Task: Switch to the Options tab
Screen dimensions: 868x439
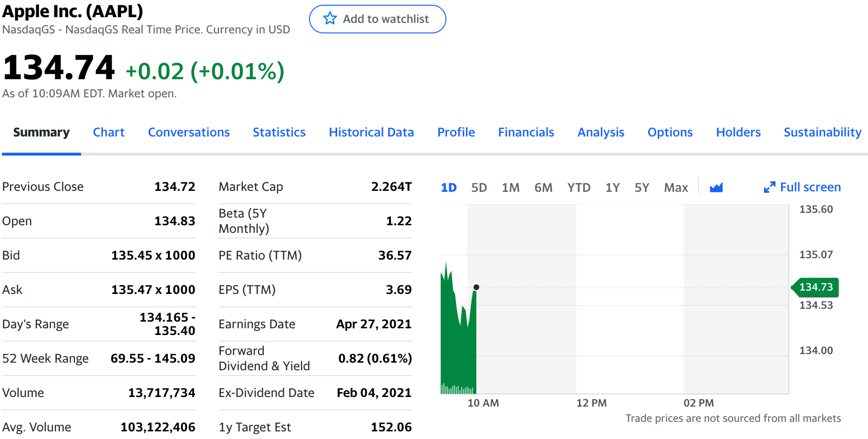Action: click(x=670, y=132)
